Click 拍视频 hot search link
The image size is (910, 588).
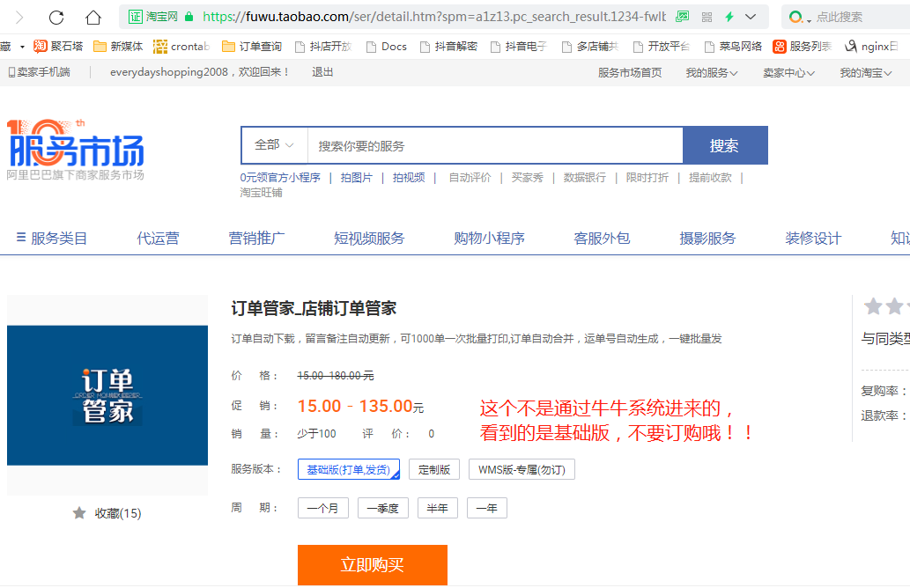[x=409, y=178]
